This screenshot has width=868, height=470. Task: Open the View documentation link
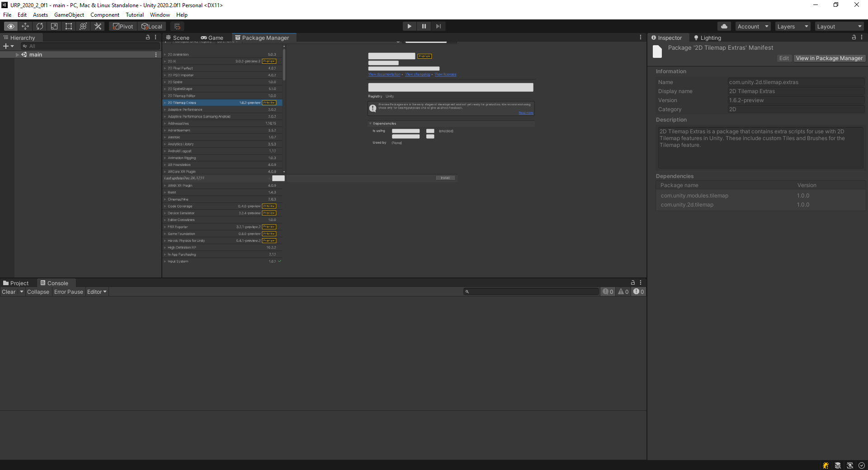click(x=384, y=75)
